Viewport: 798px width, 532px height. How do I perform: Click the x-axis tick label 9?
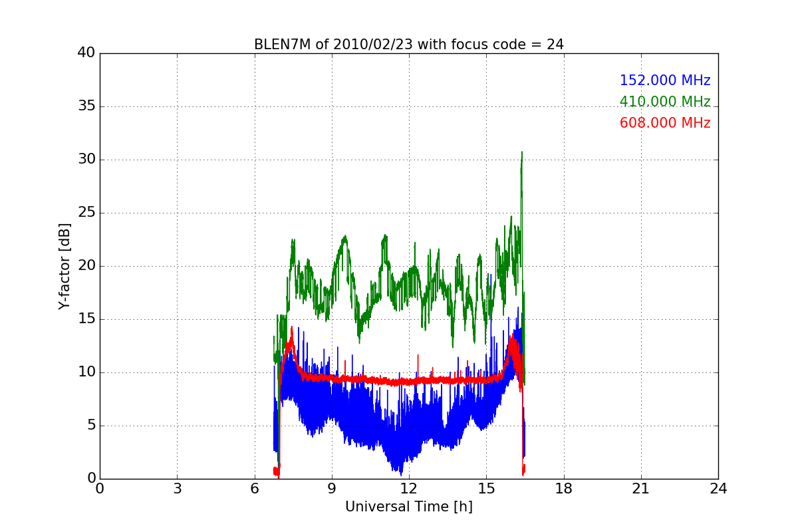point(332,489)
